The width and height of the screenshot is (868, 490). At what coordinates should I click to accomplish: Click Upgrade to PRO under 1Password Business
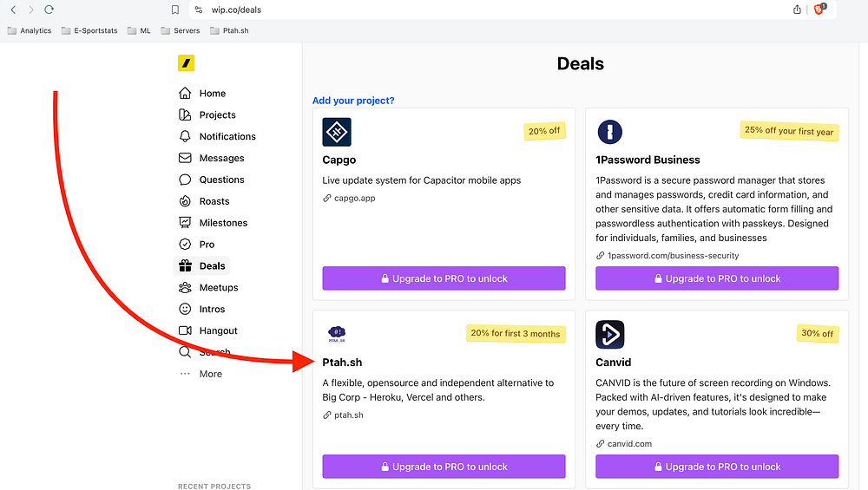tap(717, 278)
